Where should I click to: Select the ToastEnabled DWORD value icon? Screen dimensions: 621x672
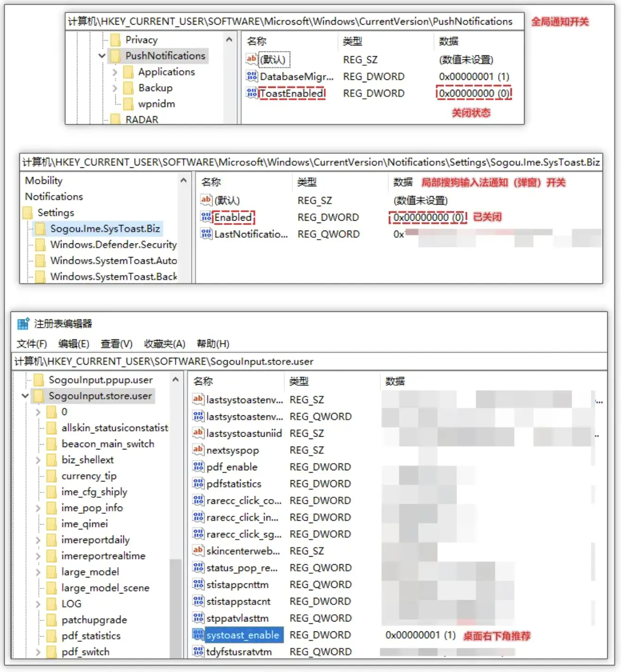tap(251, 93)
